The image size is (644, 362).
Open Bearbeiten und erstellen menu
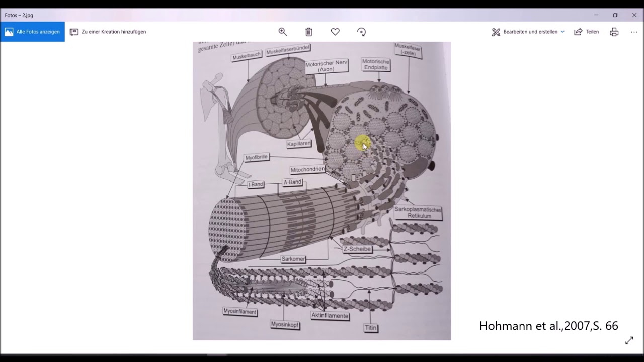point(528,32)
